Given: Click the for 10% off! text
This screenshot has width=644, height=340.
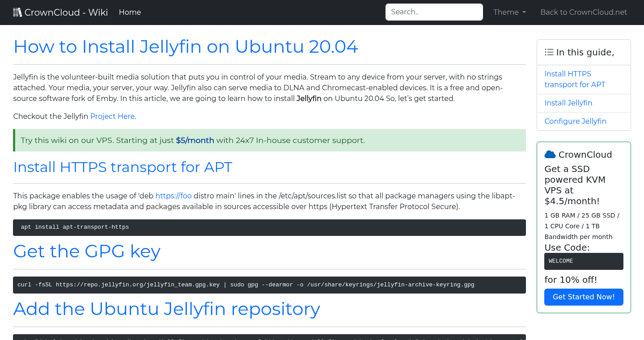Looking at the screenshot, I should pos(571,280).
